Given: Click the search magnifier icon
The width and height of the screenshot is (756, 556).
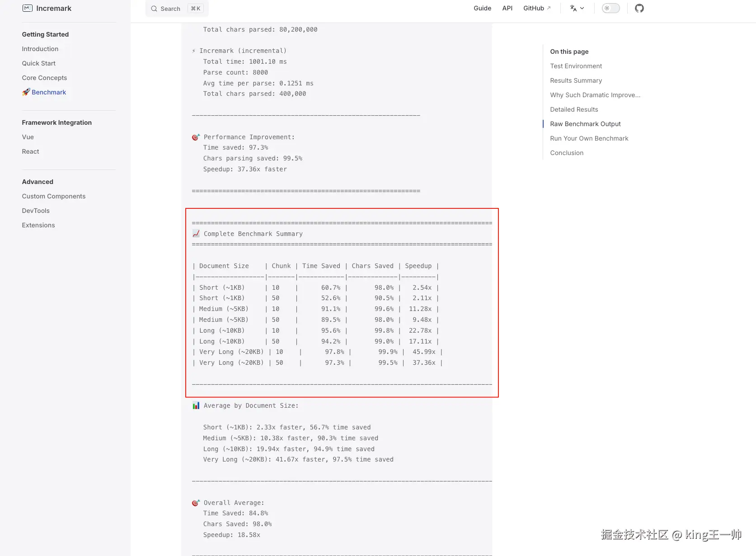Looking at the screenshot, I should (154, 9).
